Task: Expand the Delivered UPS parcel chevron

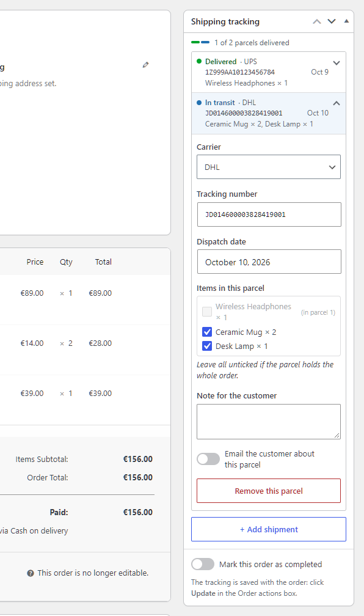Action: pyautogui.click(x=337, y=63)
